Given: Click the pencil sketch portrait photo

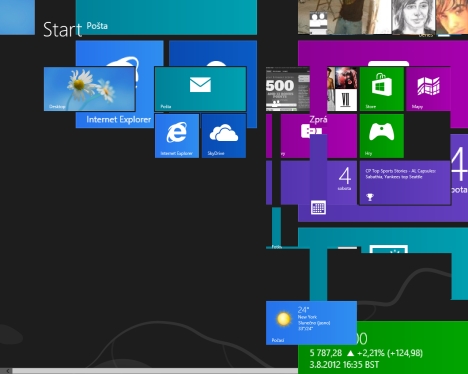Looking at the screenshot, I should 413,17.
